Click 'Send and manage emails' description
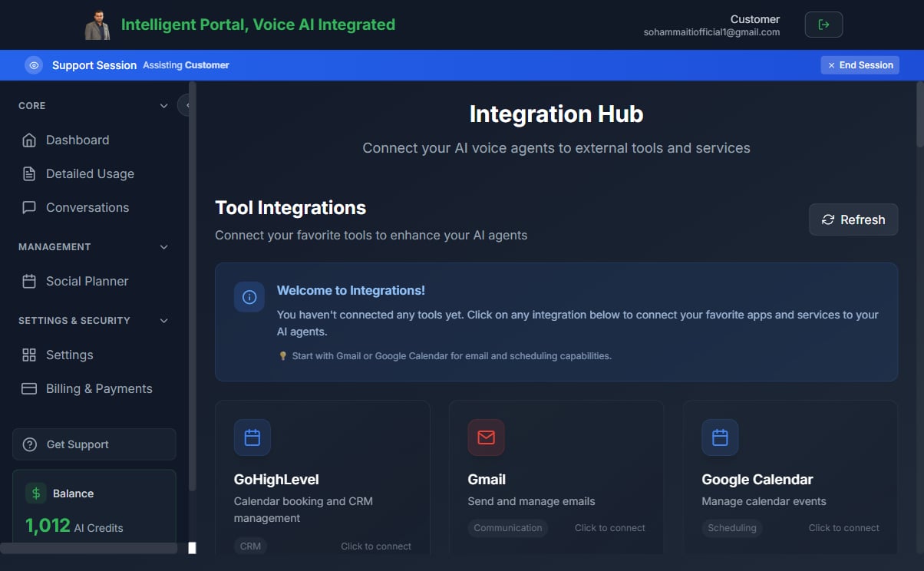The image size is (924, 571). pos(532,501)
